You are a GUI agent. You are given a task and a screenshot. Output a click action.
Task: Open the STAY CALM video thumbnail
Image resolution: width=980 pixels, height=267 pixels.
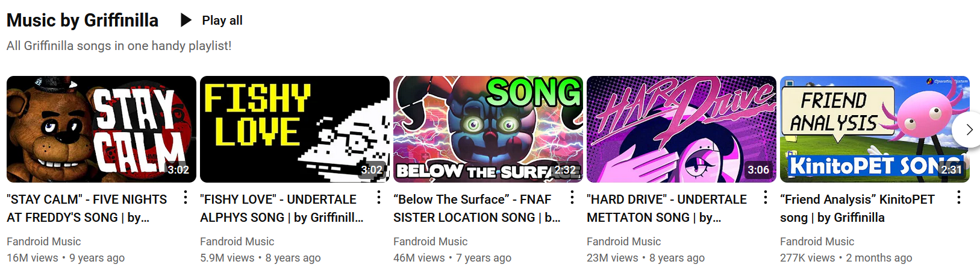point(101,129)
